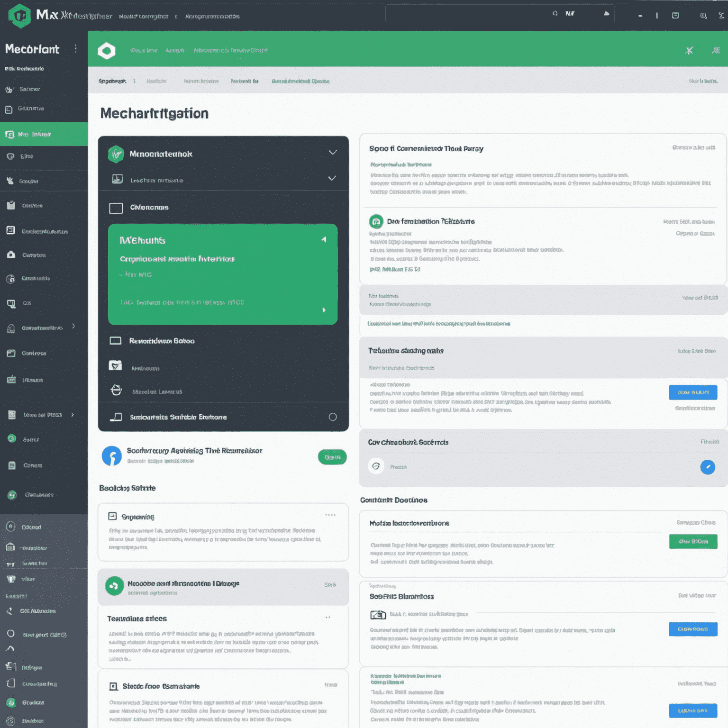The image size is (728, 728).
Task: Click the green pill button beside Facebook row
Action: pyautogui.click(x=332, y=457)
